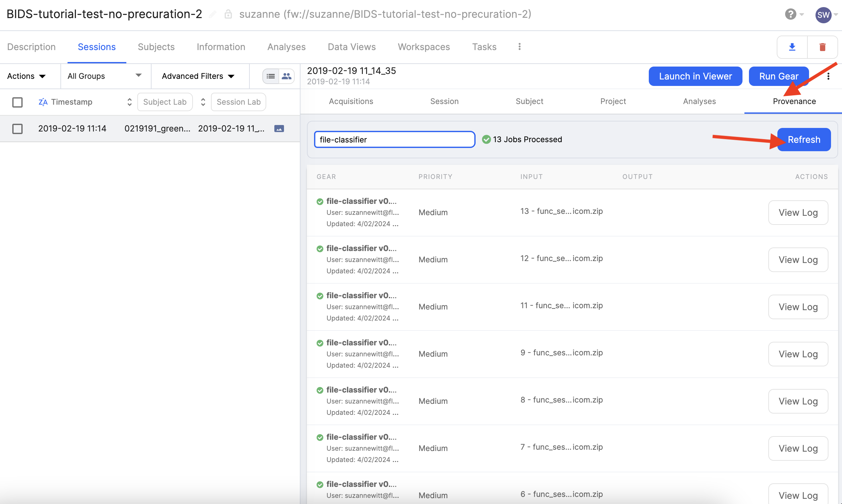The image size is (842, 504).
Task: Open the Tasks tab
Action: click(484, 47)
